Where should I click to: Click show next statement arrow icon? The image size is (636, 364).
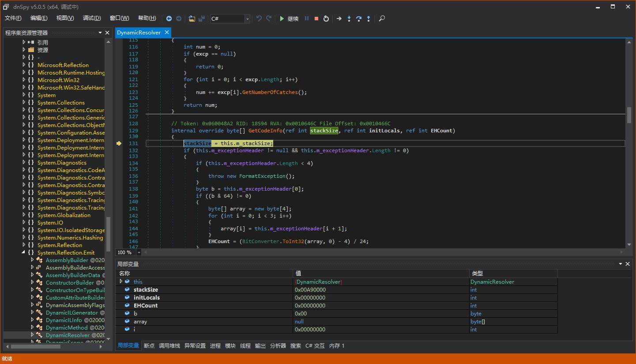pyautogui.click(x=339, y=19)
